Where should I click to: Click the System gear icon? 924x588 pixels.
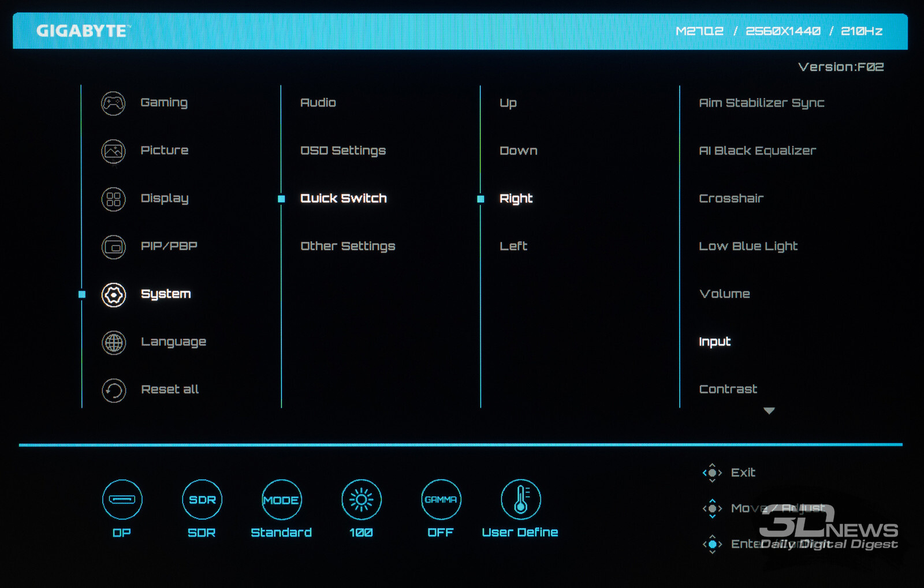(x=113, y=295)
